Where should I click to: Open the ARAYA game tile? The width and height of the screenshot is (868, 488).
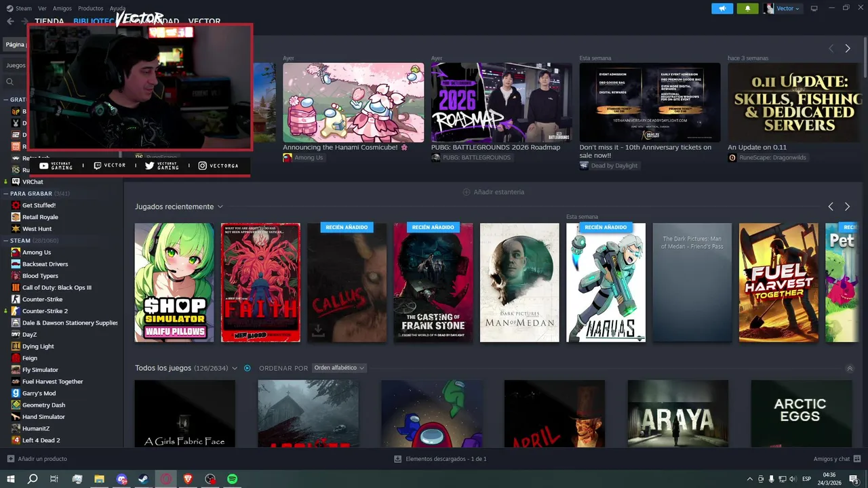pos(678,413)
